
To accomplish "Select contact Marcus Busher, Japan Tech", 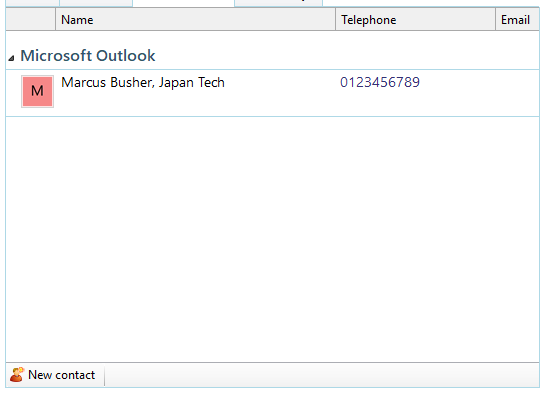I will (143, 83).
